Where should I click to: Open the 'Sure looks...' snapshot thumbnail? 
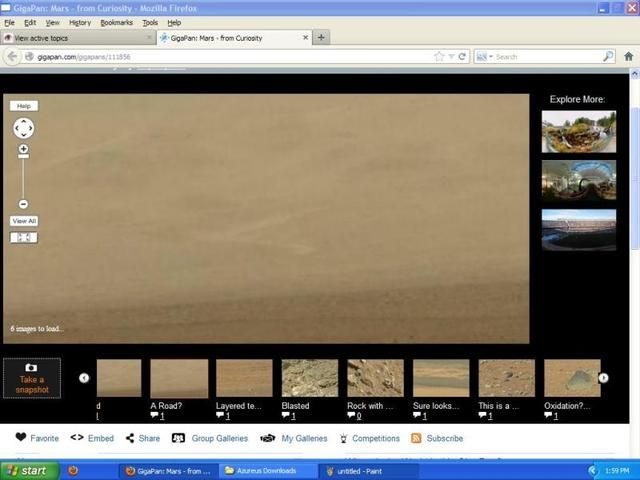pyautogui.click(x=441, y=378)
